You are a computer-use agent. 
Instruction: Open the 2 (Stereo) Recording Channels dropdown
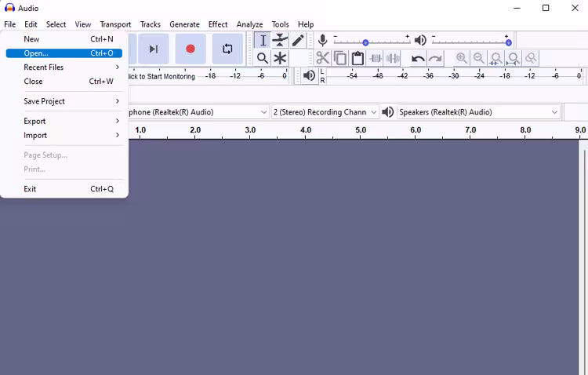tap(325, 112)
